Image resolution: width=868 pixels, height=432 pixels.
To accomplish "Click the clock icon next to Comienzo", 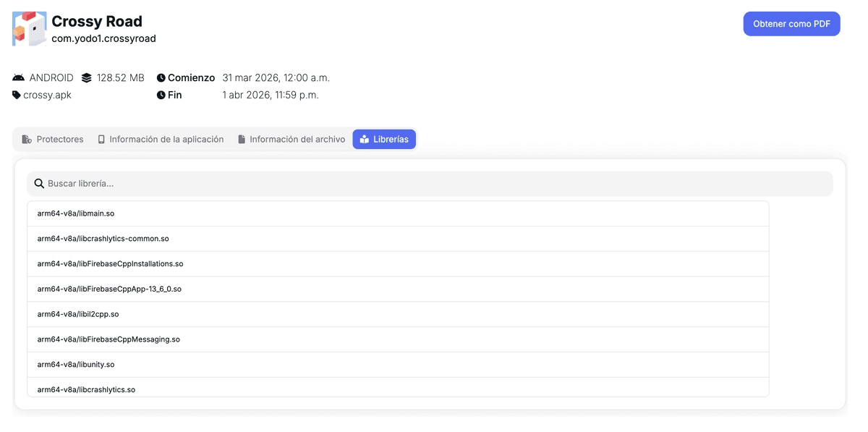I will point(161,77).
